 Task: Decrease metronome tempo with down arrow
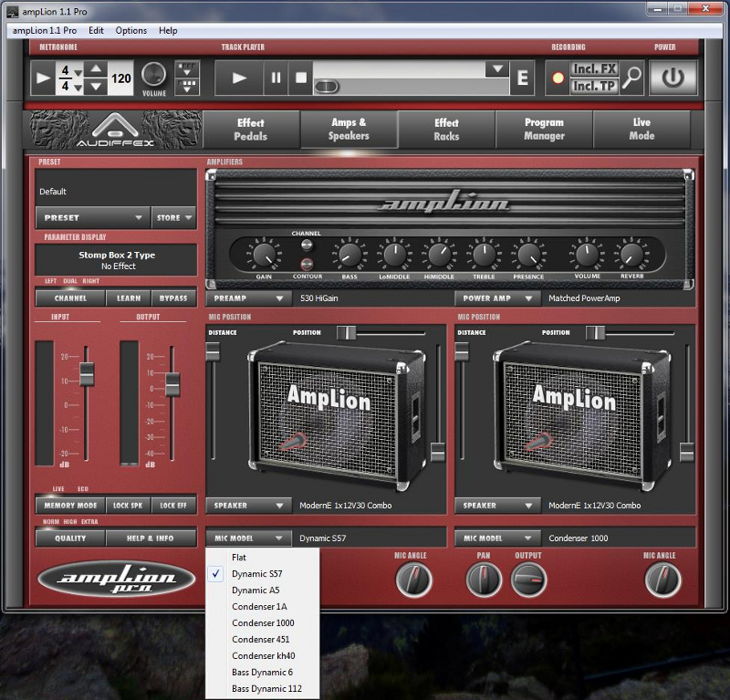point(96,86)
